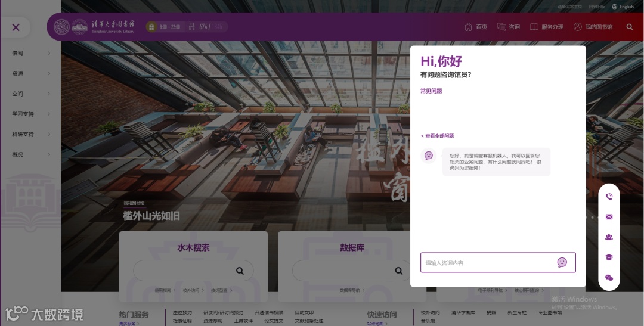Open 服务办理 in top navigation
Viewport: 644px width, 326px height.
pyautogui.click(x=552, y=27)
